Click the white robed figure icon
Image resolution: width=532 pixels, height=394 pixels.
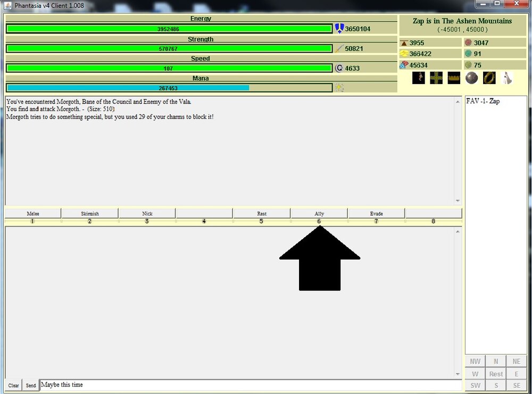pos(506,78)
